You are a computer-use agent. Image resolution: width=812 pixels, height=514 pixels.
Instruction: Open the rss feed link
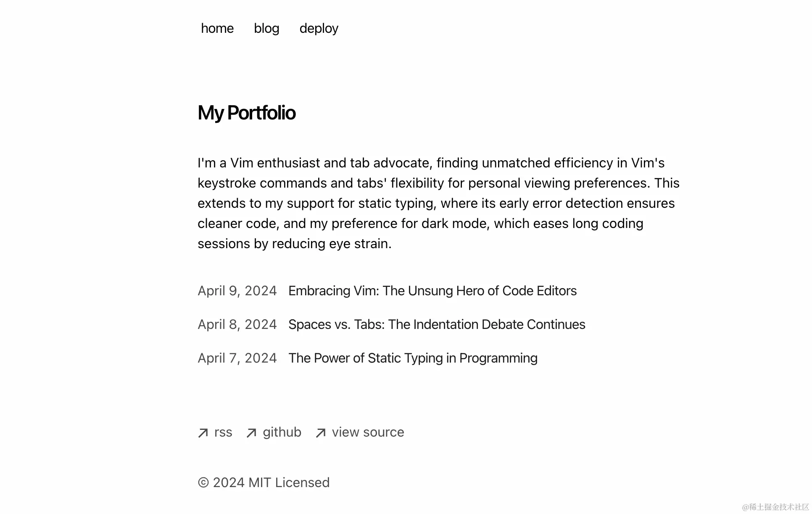[223, 432]
